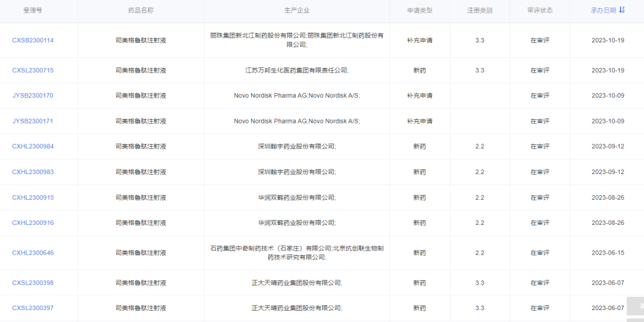Select category 3.3 in CXSB2300114 row
Image resolution: width=644 pixels, height=322 pixels.
[x=479, y=41]
